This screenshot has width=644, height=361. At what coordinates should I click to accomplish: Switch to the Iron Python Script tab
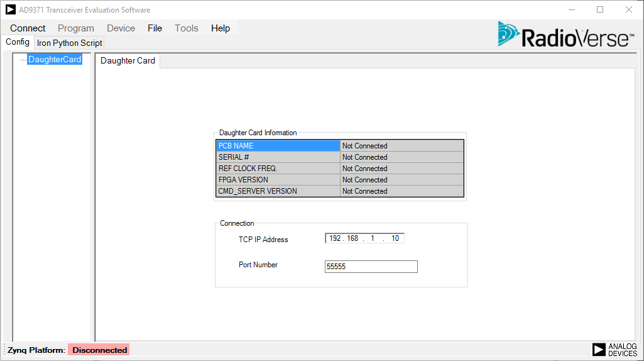pyautogui.click(x=69, y=43)
